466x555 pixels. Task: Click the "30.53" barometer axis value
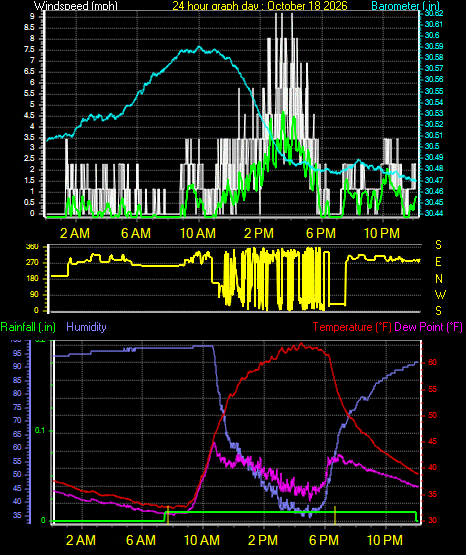point(434,113)
